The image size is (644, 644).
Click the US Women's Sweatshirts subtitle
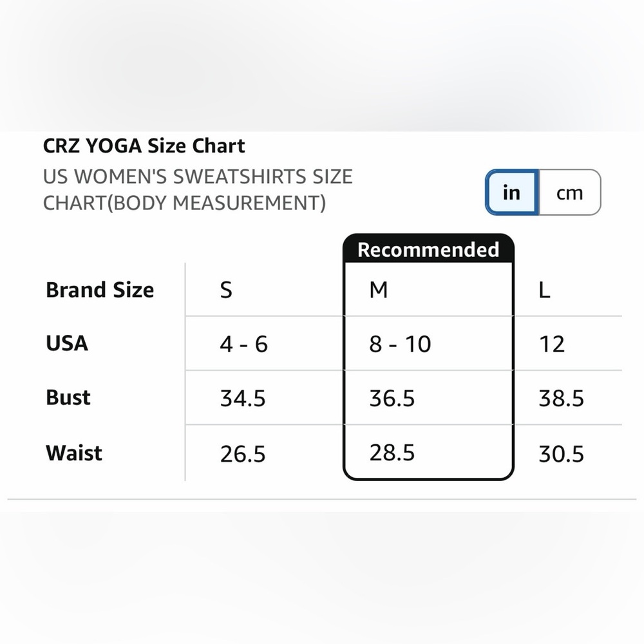tap(198, 190)
